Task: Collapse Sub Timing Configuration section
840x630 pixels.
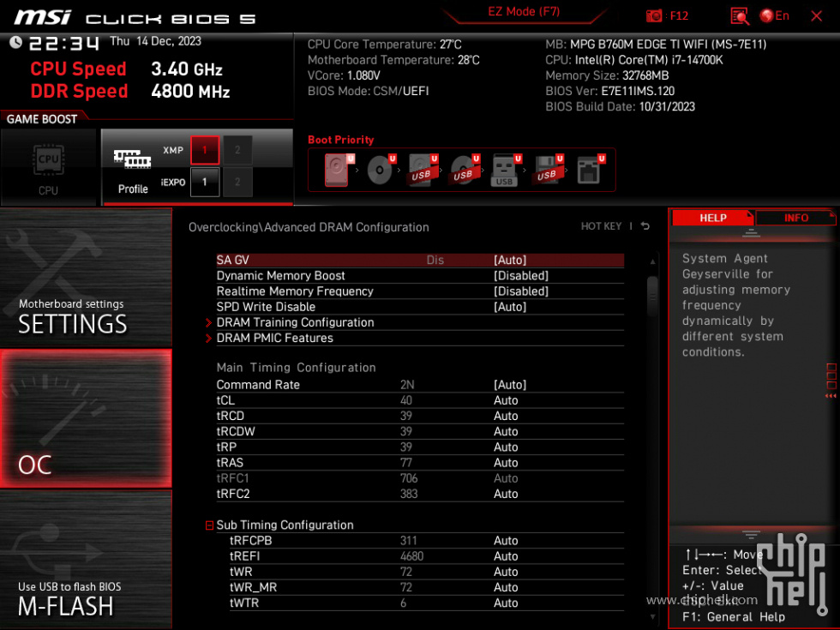Action: (x=209, y=525)
